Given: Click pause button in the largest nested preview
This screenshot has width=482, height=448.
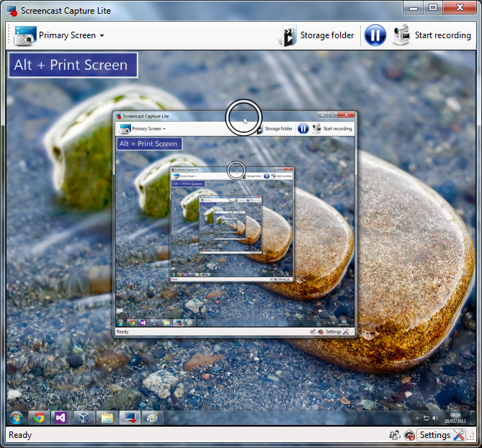Looking at the screenshot, I should click(303, 129).
